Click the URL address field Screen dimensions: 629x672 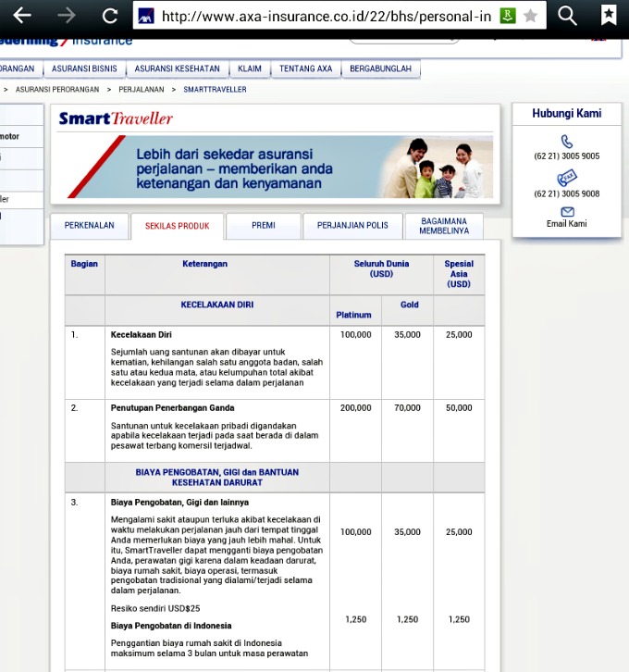coord(324,16)
